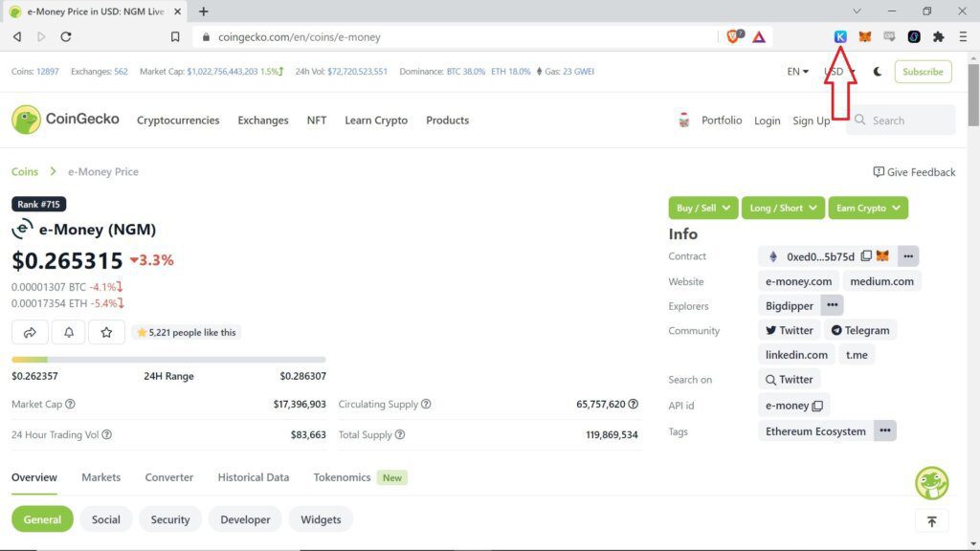Jump to top with the arrow button
The height and width of the screenshot is (551, 980).
coord(931,521)
